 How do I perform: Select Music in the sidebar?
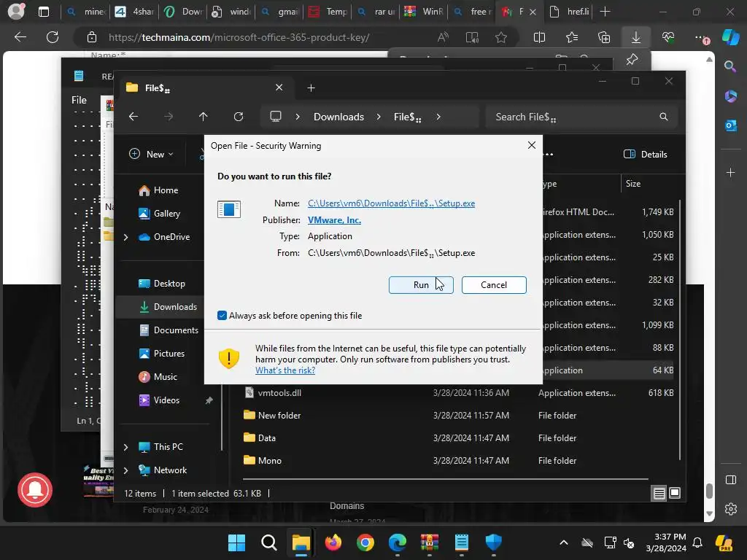pyautogui.click(x=158, y=377)
